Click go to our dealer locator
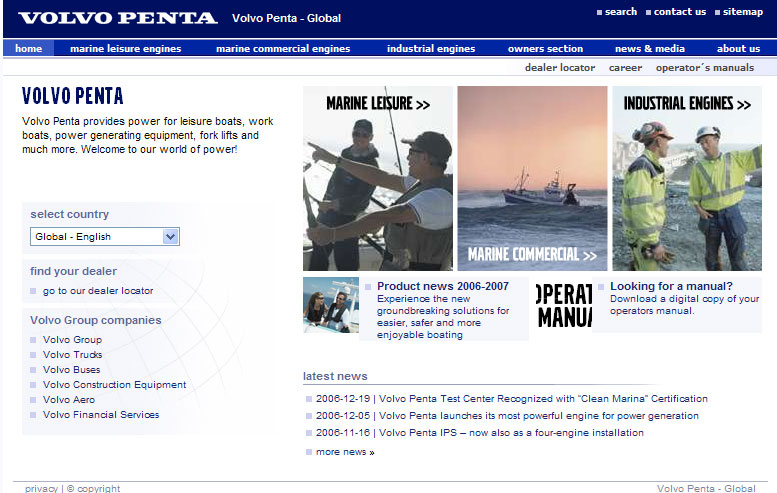This screenshot has width=777, height=493. tap(98, 291)
